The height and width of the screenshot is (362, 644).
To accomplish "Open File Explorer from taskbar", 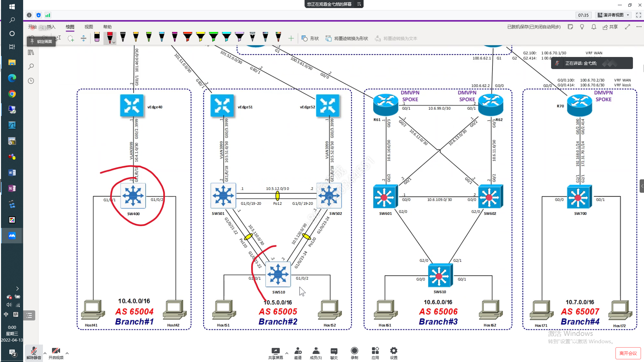I will (x=12, y=62).
